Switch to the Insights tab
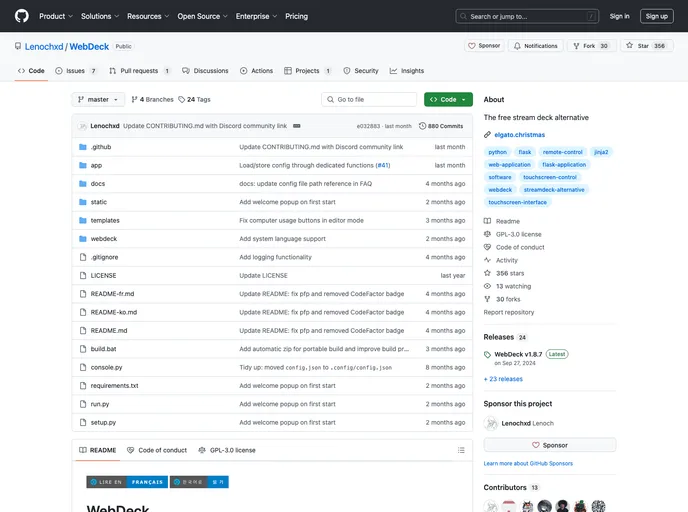Viewport: 688px width, 512px height. 407,71
